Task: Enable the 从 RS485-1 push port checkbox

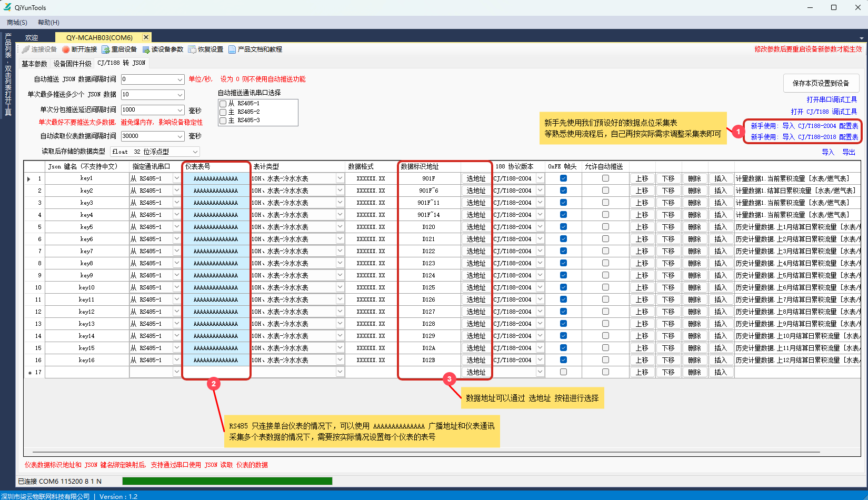Action: pyautogui.click(x=223, y=104)
